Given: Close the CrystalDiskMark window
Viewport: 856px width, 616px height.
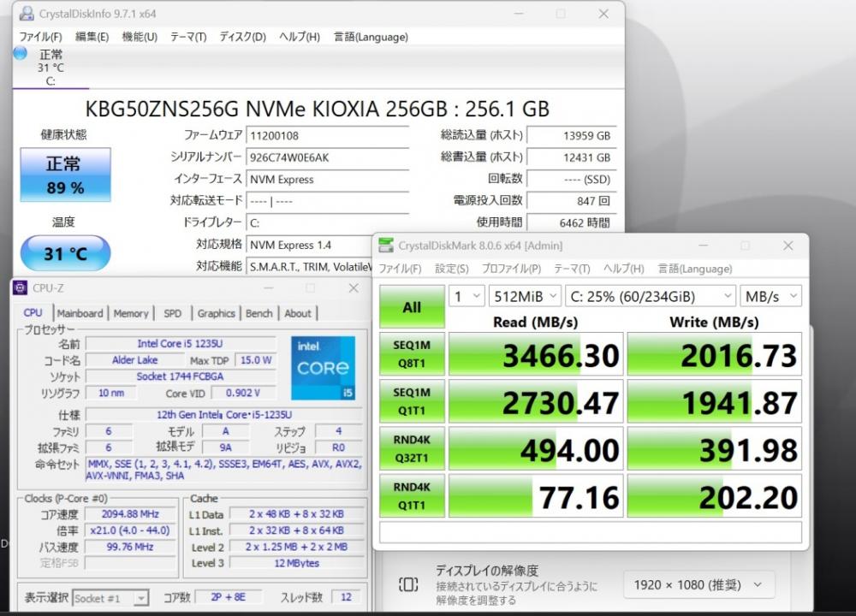Looking at the screenshot, I should [788, 246].
